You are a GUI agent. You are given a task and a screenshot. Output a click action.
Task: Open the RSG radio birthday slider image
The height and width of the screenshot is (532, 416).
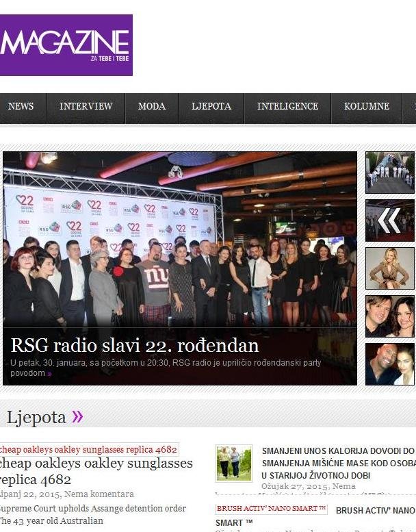pyautogui.click(x=180, y=239)
